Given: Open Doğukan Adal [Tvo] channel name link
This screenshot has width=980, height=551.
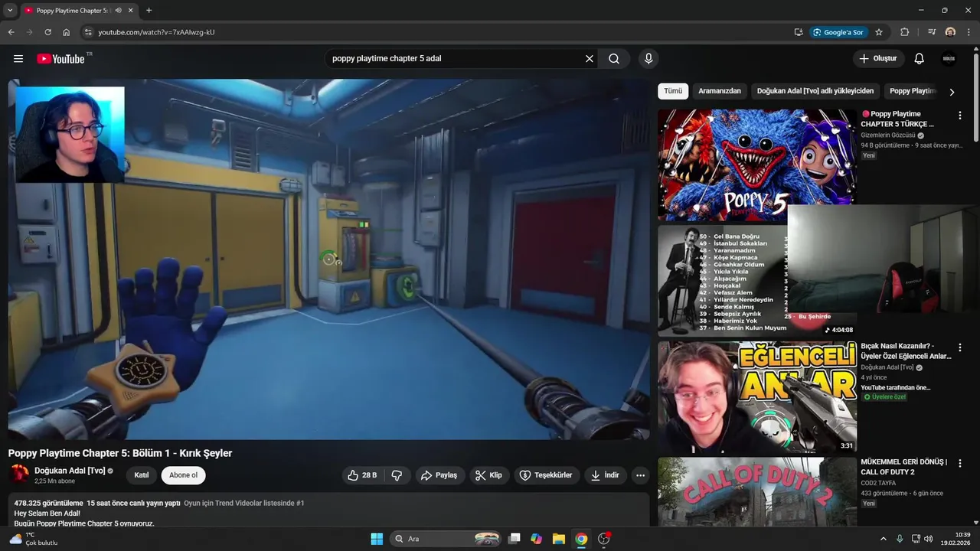Looking at the screenshot, I should point(70,471).
